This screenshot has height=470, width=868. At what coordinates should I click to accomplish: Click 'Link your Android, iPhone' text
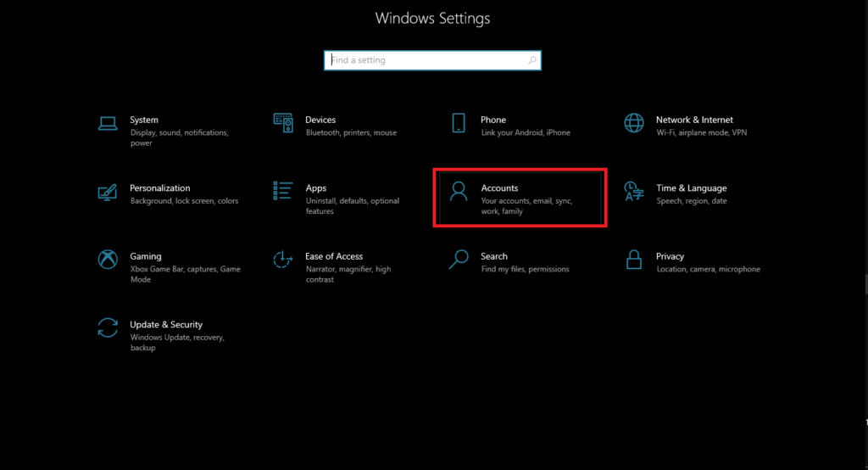coord(526,132)
